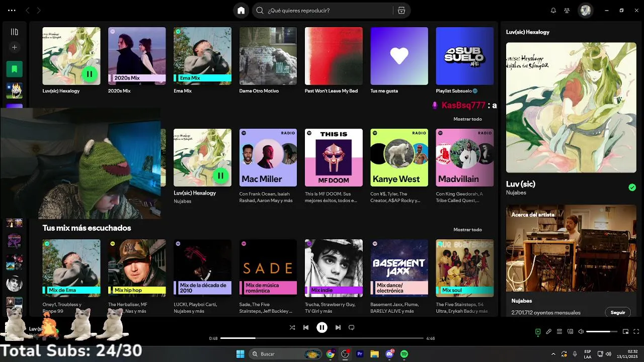Open the Ema Mix card

tap(202, 60)
